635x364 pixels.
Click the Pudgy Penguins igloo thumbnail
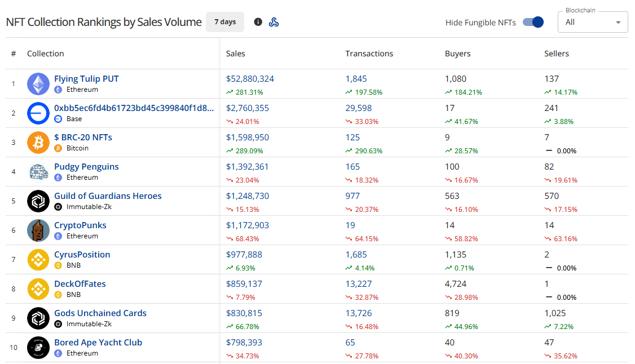click(38, 172)
